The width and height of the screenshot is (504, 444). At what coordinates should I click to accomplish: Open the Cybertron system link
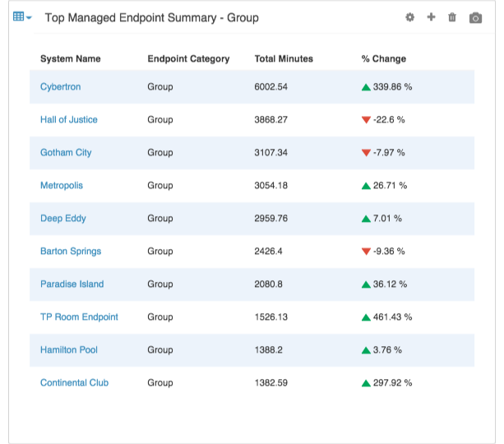[x=60, y=87]
